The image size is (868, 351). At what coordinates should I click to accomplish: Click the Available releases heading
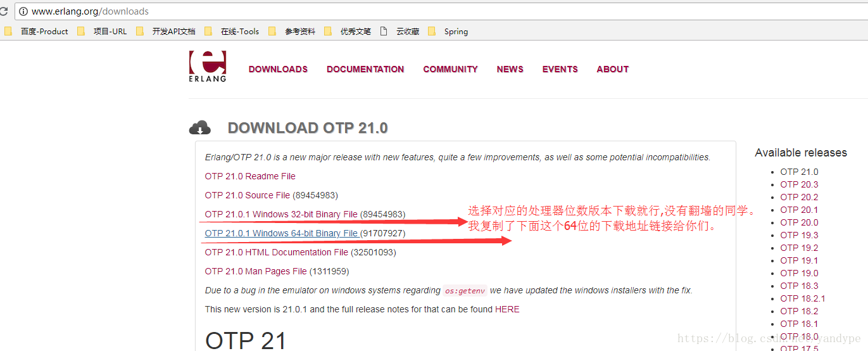[x=801, y=153]
